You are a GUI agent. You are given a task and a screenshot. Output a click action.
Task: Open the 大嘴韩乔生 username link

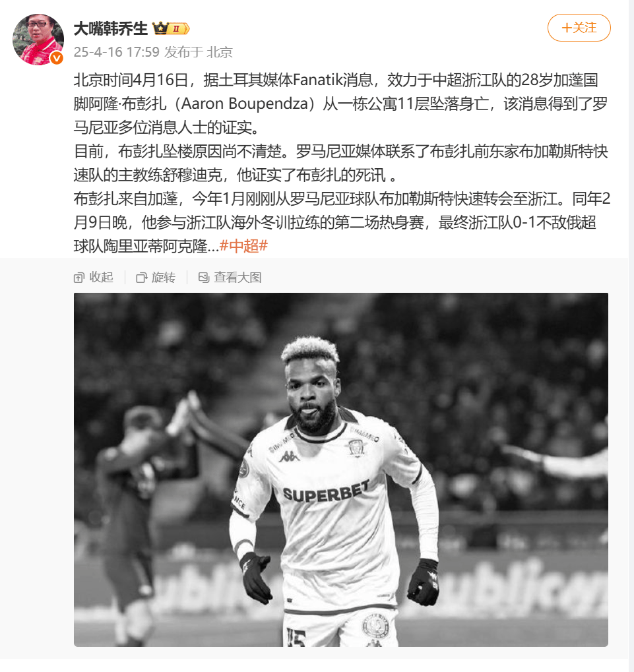(x=111, y=28)
